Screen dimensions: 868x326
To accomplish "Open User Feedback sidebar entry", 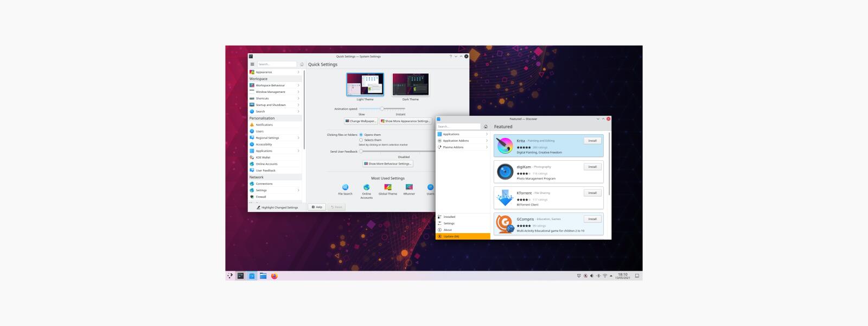I will tap(275, 170).
